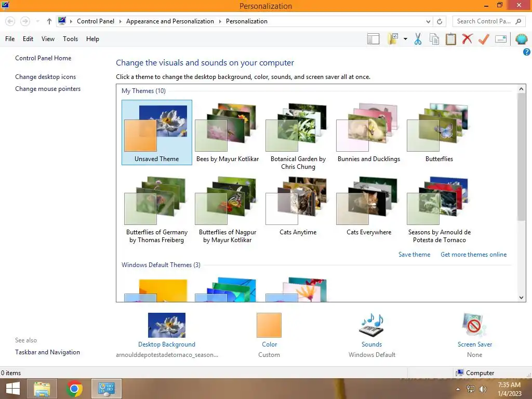The image size is (532, 399).
Task: Click Get more themes online
Action: pyautogui.click(x=473, y=255)
